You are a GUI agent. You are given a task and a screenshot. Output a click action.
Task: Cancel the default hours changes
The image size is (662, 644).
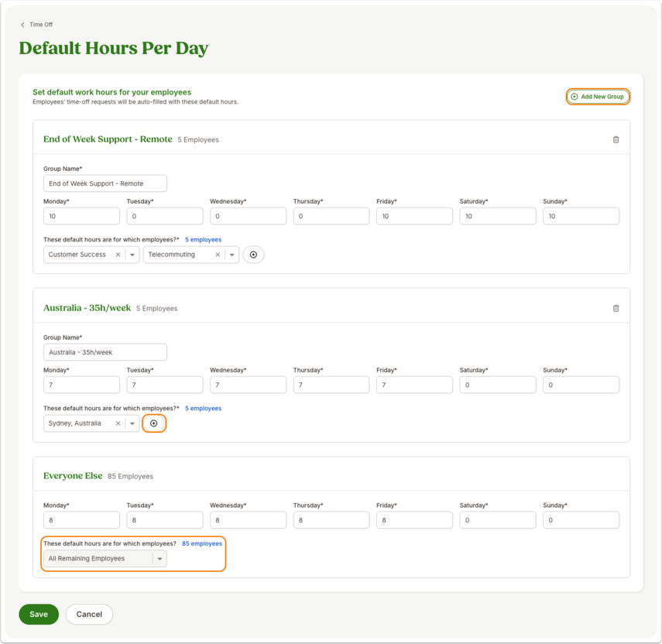pyautogui.click(x=89, y=614)
